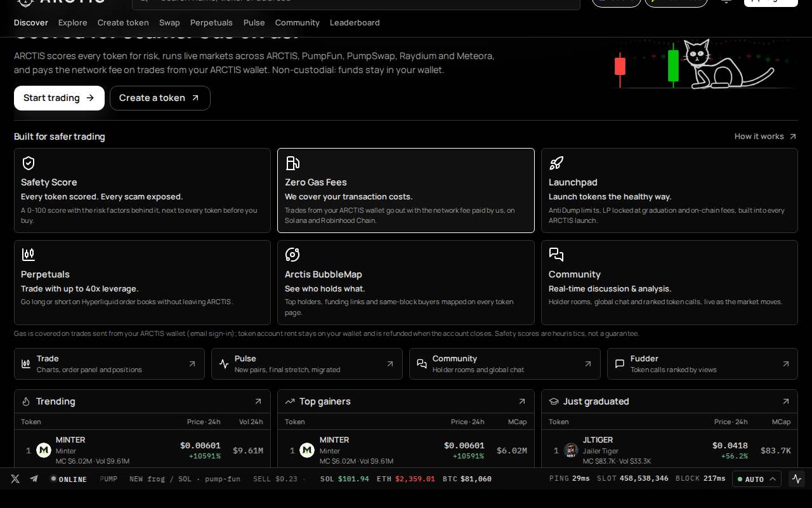Image resolution: width=812 pixels, height=508 pixels.
Task: Open Just graduated panel arrow icon
Action: tap(786, 401)
